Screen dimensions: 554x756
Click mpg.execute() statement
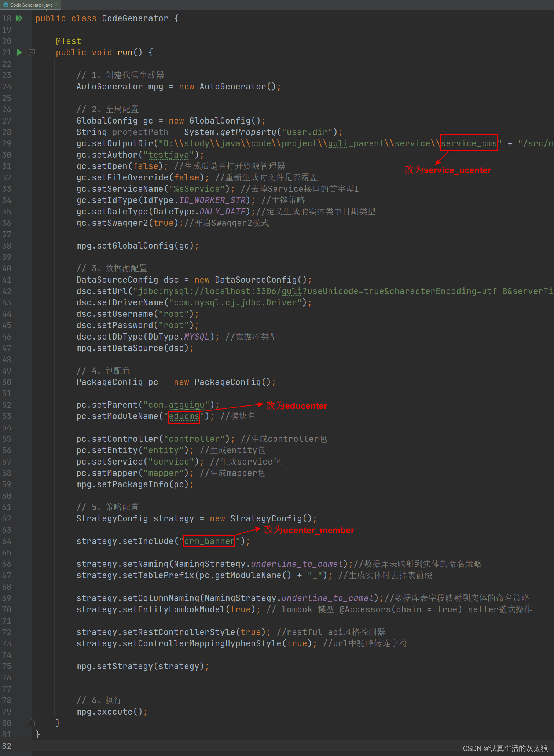point(112,712)
